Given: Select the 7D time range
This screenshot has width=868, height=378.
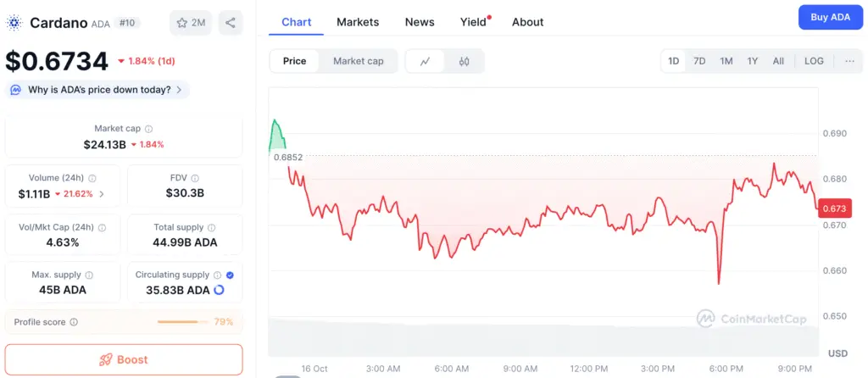Looking at the screenshot, I should [699, 61].
